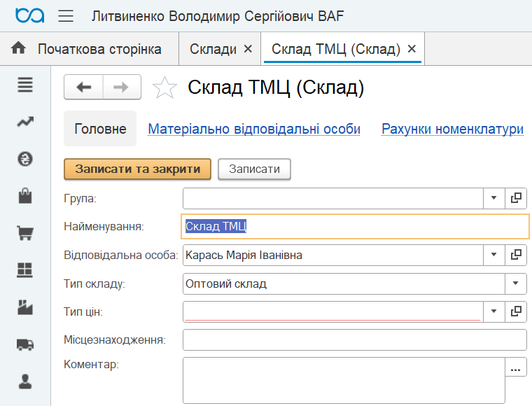532x406 pixels.
Task: Open the hamburger main menu
Action: click(66, 16)
